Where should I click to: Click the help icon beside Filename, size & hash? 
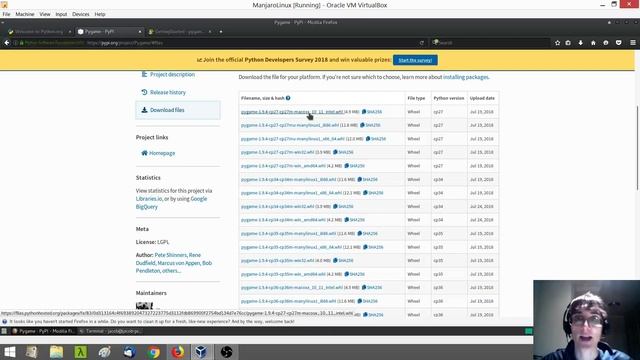[288, 98]
